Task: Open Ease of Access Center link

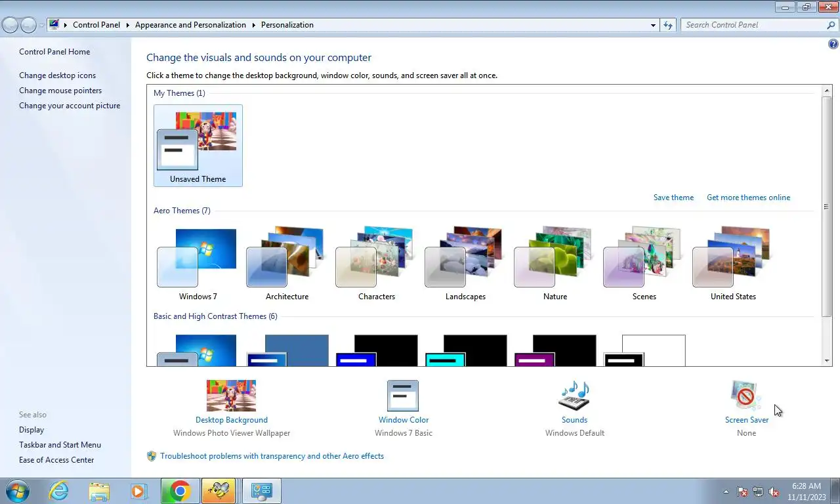Action: coord(56,460)
